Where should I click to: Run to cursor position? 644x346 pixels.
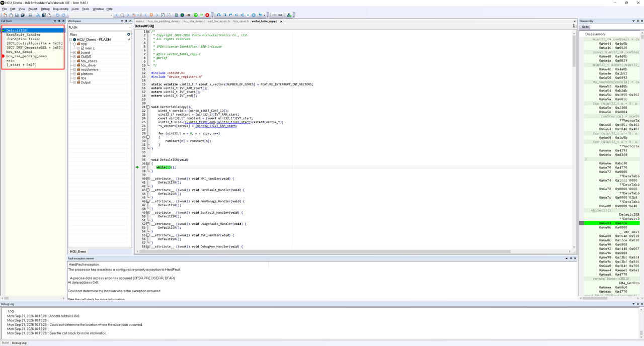[242, 15]
